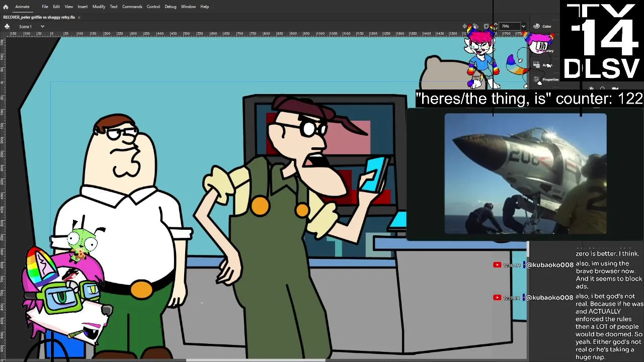Image resolution: width=644 pixels, height=362 pixels.
Task: Click the jet aircraft video overlay
Action: [x=525, y=174]
